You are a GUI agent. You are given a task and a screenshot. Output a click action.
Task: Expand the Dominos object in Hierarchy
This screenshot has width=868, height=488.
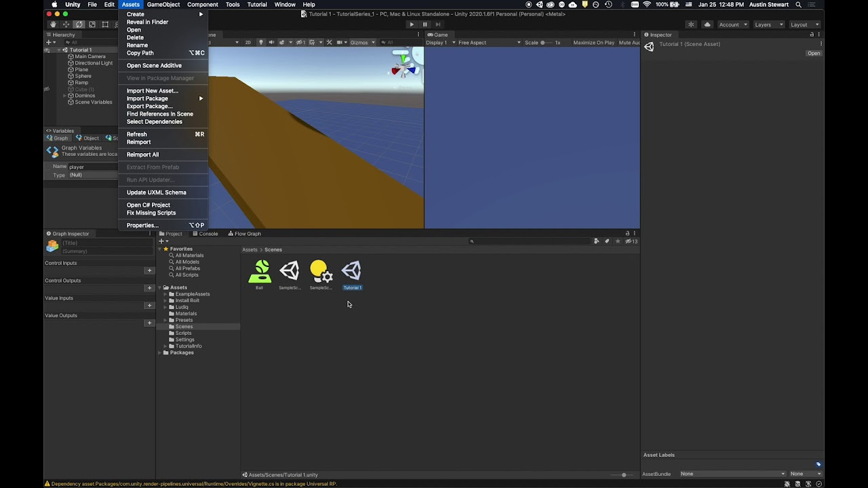click(x=64, y=96)
